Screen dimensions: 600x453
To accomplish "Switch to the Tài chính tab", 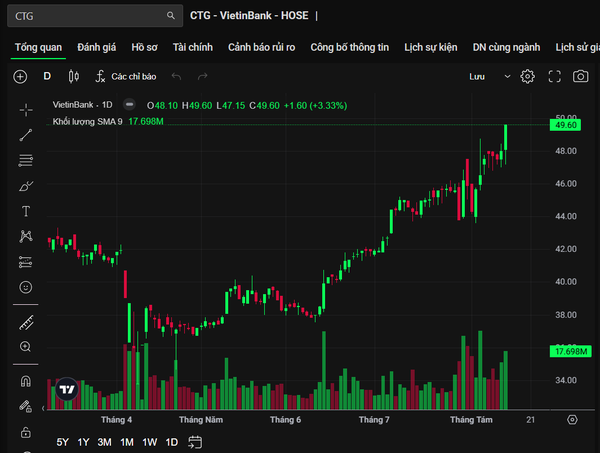I will coord(192,47).
